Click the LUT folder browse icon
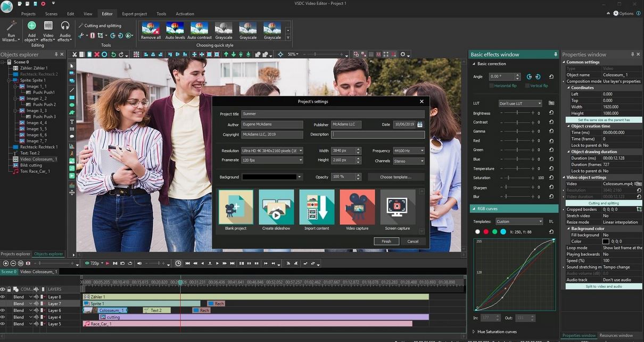644x342 pixels. (551, 103)
